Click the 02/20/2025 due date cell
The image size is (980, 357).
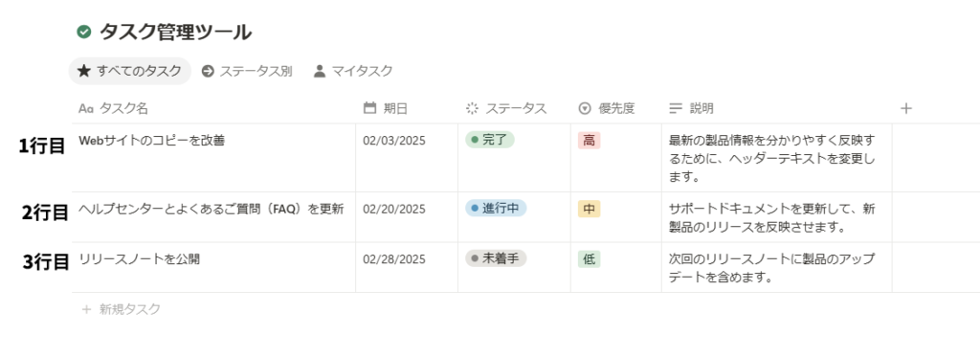(407, 217)
